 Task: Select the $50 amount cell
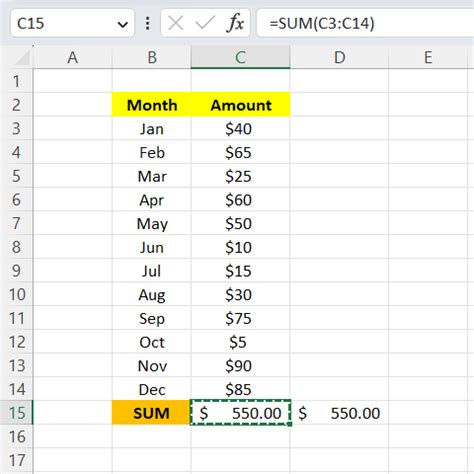[240, 223]
